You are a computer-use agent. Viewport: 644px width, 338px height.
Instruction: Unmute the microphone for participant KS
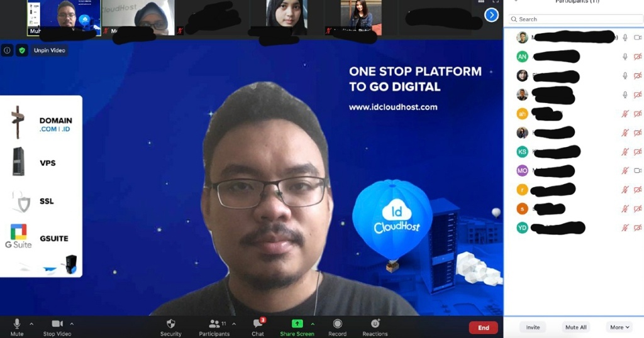[x=625, y=152]
